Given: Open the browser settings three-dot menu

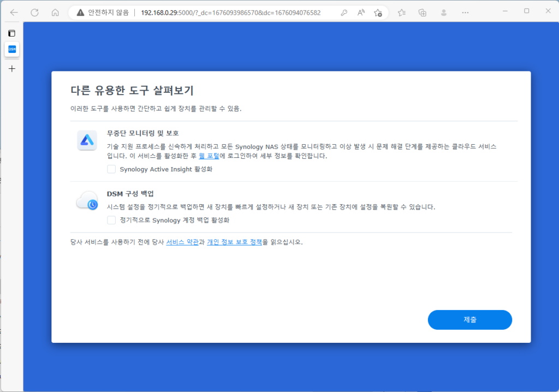Looking at the screenshot, I should (x=465, y=13).
